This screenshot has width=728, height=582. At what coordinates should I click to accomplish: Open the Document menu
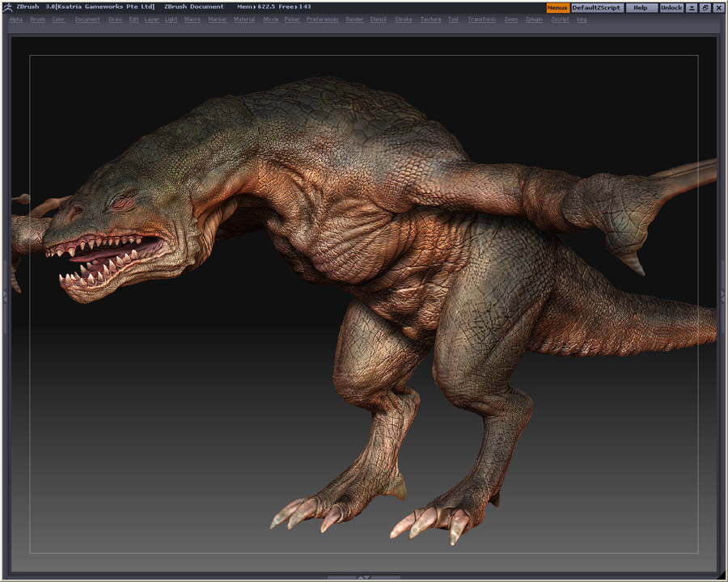pos(87,19)
